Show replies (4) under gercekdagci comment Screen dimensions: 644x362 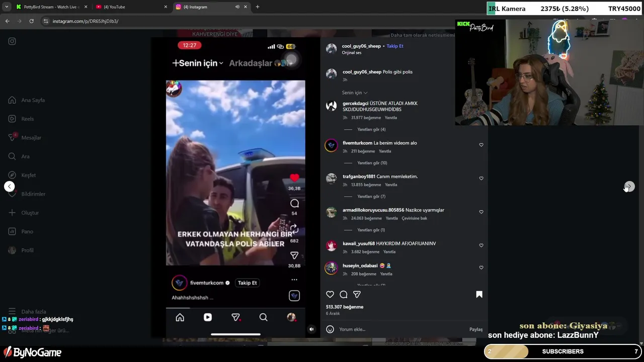coord(371,130)
